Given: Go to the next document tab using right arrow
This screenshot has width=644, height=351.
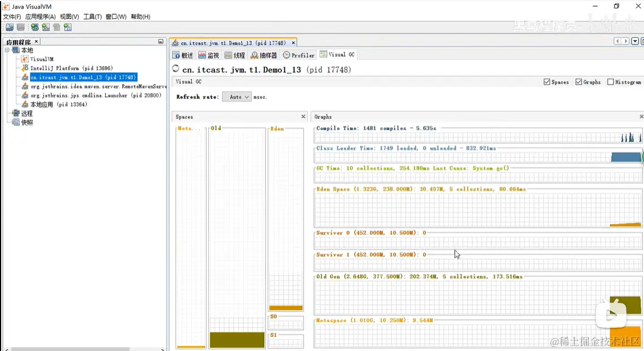Looking at the screenshot, I should coord(625,41).
